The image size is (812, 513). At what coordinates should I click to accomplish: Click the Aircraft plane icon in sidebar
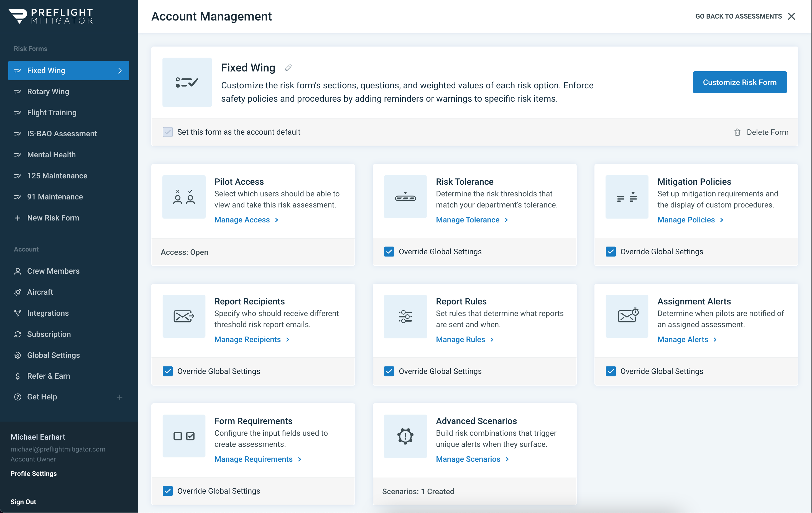[x=17, y=292]
